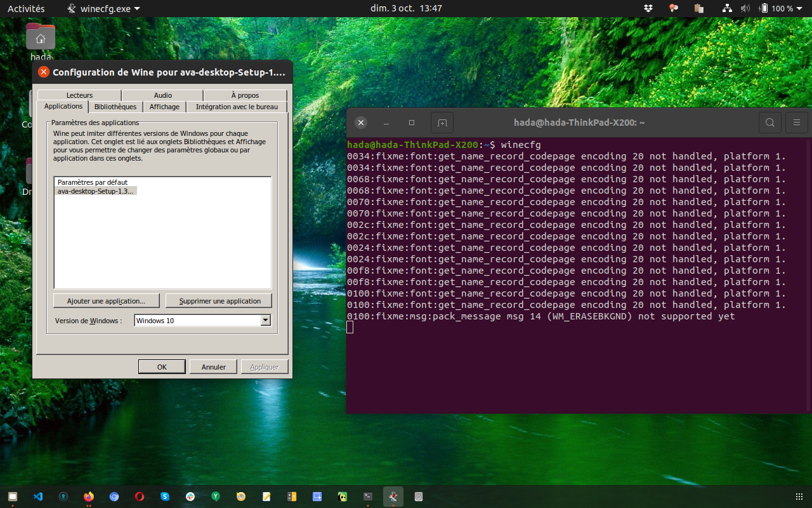Open the calculator app in the dock
Screen dimensions: 812x508
point(292,497)
